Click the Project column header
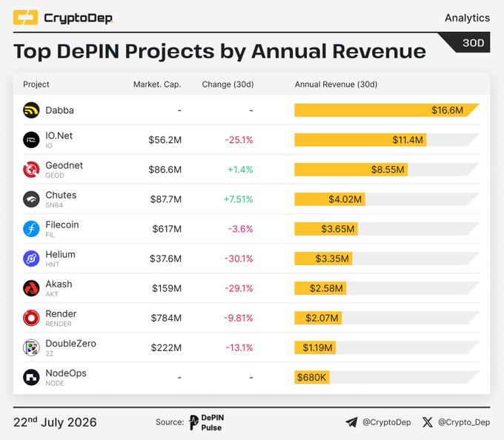The image size is (504, 440). pos(36,84)
